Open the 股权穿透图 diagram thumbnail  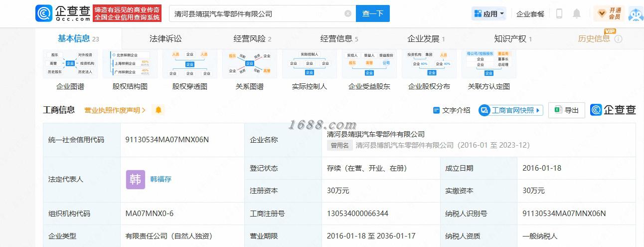click(189, 64)
